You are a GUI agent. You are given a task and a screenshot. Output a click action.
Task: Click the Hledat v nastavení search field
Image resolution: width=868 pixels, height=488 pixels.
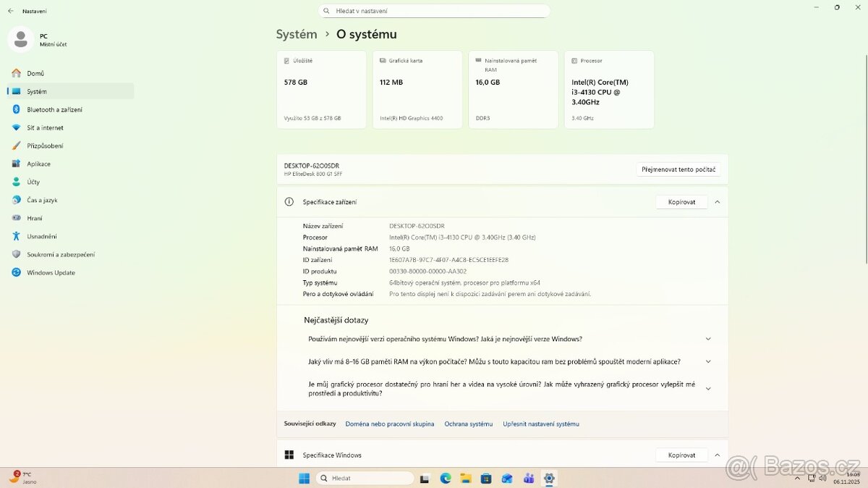pyautogui.click(x=434, y=10)
